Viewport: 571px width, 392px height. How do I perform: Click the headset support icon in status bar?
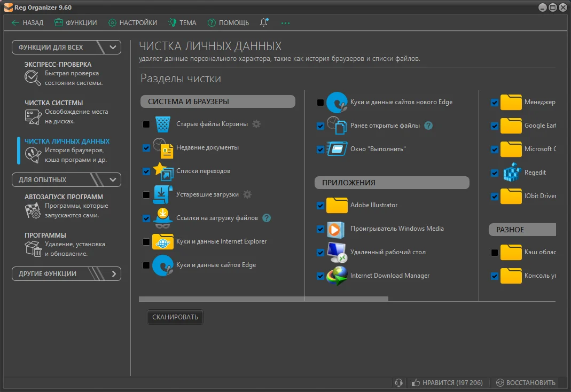[x=398, y=382]
